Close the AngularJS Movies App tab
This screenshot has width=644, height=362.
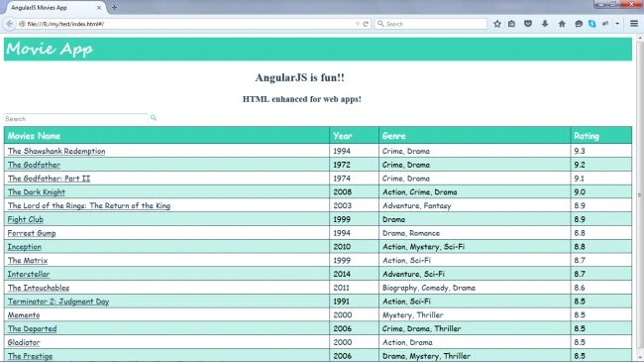point(98,7)
